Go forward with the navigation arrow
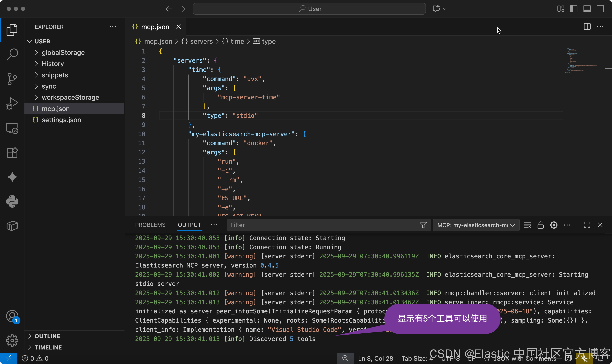The height and width of the screenshot is (364, 612). [x=182, y=9]
